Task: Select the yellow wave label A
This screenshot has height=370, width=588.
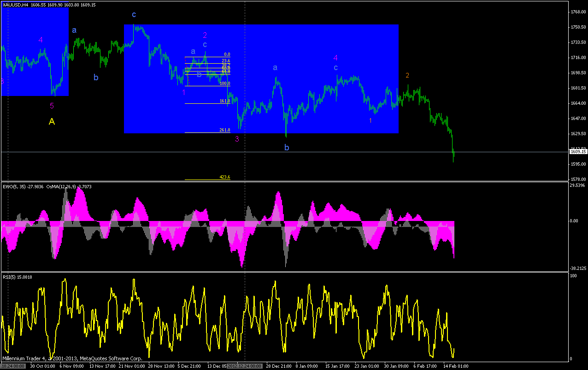Action: pos(52,122)
